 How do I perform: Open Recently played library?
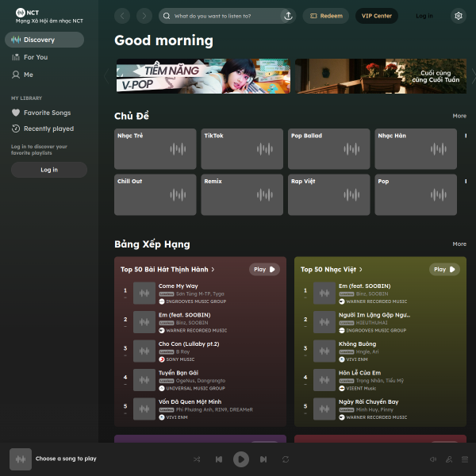43,129
